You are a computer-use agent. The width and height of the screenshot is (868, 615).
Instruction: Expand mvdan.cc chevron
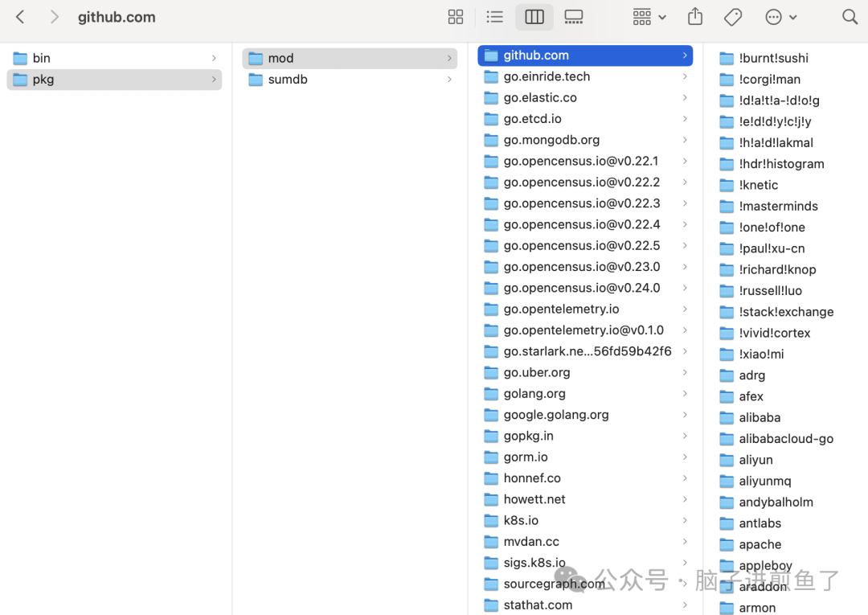[x=686, y=541]
